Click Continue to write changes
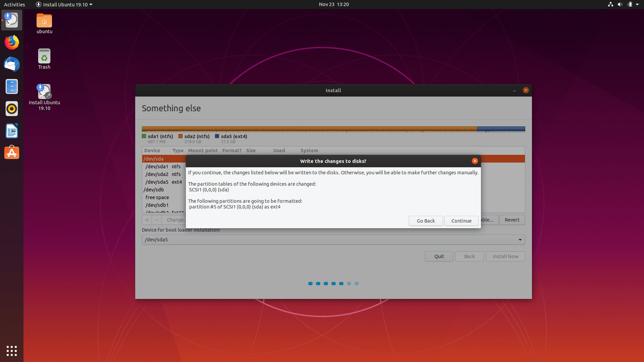This screenshot has width=644, height=362. pyautogui.click(x=461, y=221)
